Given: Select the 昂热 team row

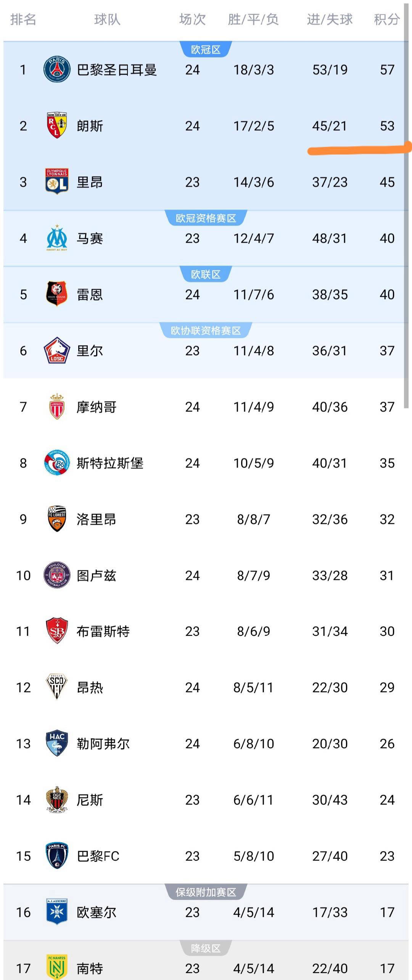Looking at the screenshot, I should point(206,687).
